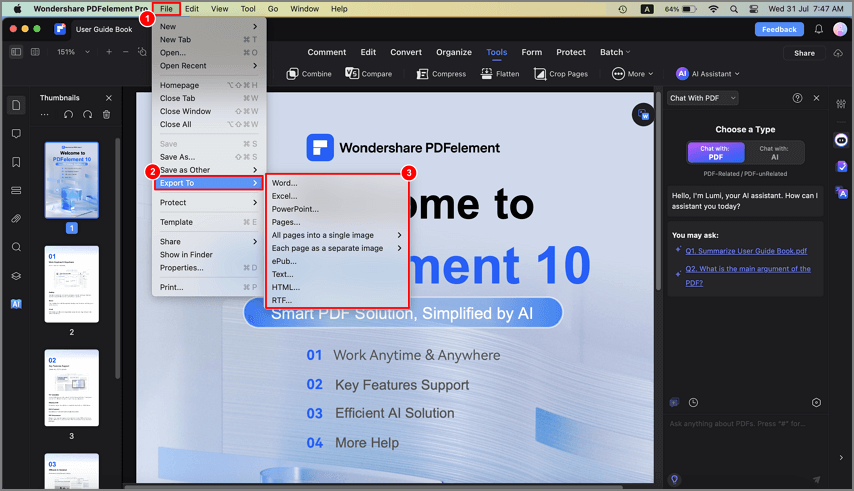Open the bookmarks panel icon

[16, 162]
